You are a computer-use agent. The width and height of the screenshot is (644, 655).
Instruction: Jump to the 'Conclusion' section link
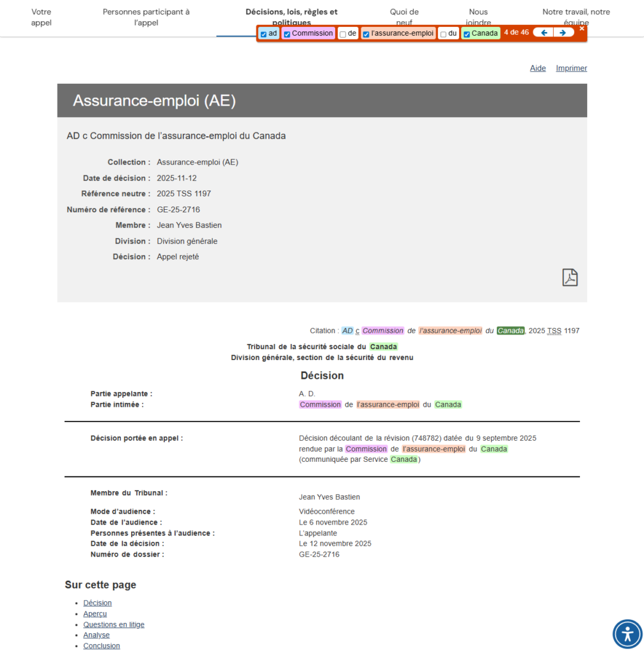pyautogui.click(x=101, y=646)
